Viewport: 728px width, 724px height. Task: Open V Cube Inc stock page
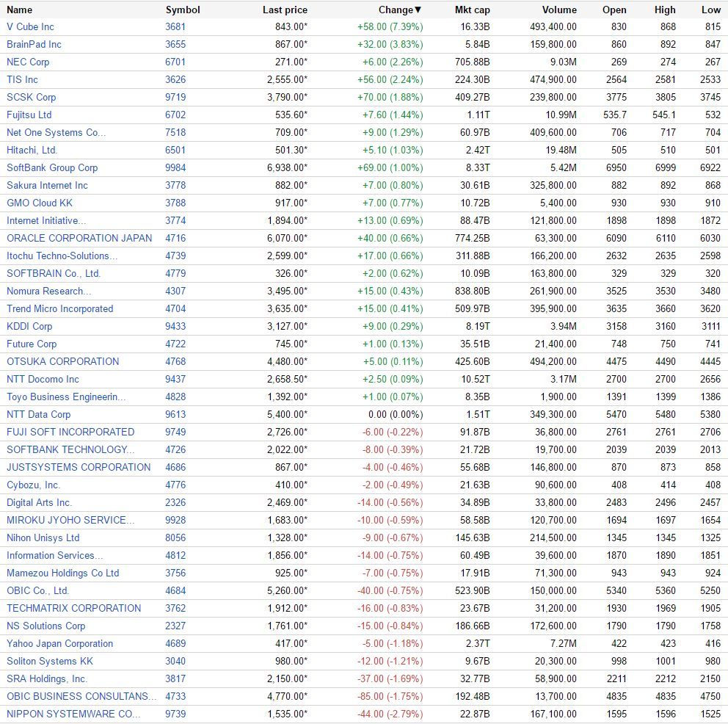(30, 27)
